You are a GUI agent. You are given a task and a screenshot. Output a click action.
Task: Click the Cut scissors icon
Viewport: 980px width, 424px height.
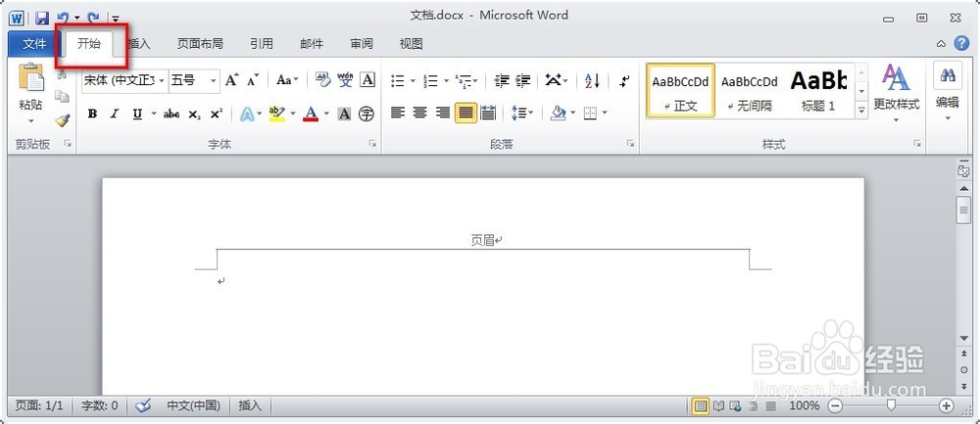pos(61,75)
